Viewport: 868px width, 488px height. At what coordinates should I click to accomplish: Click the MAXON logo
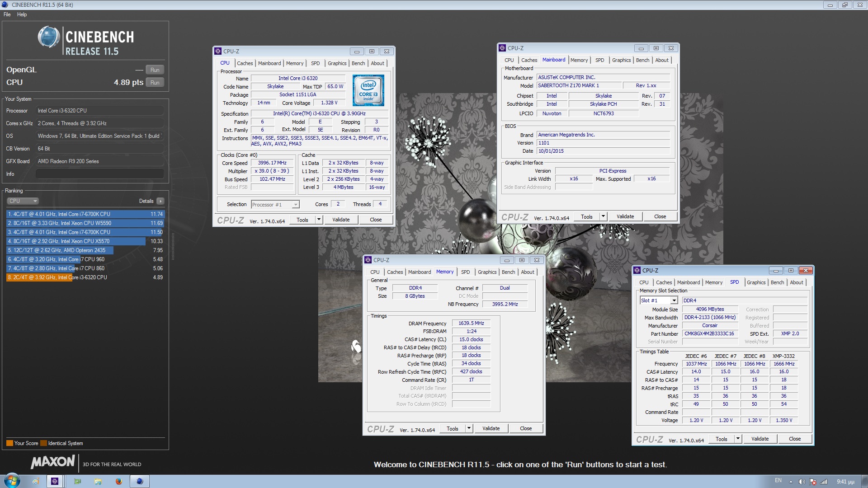point(53,462)
